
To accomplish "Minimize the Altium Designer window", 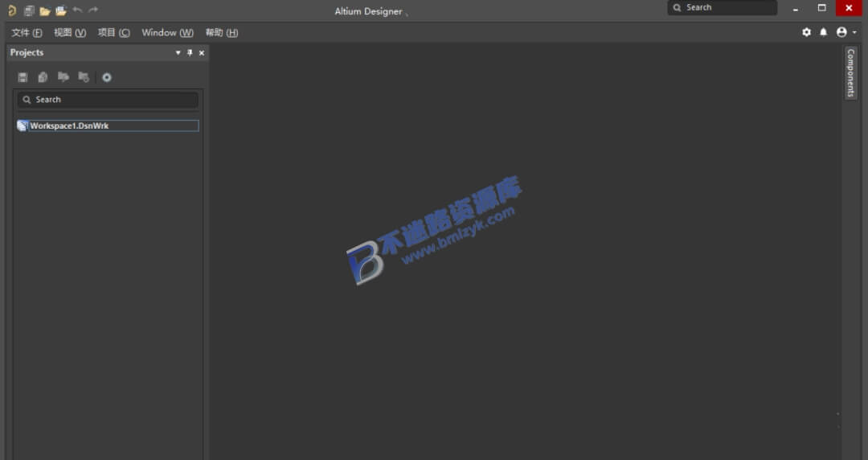I will 796,8.
